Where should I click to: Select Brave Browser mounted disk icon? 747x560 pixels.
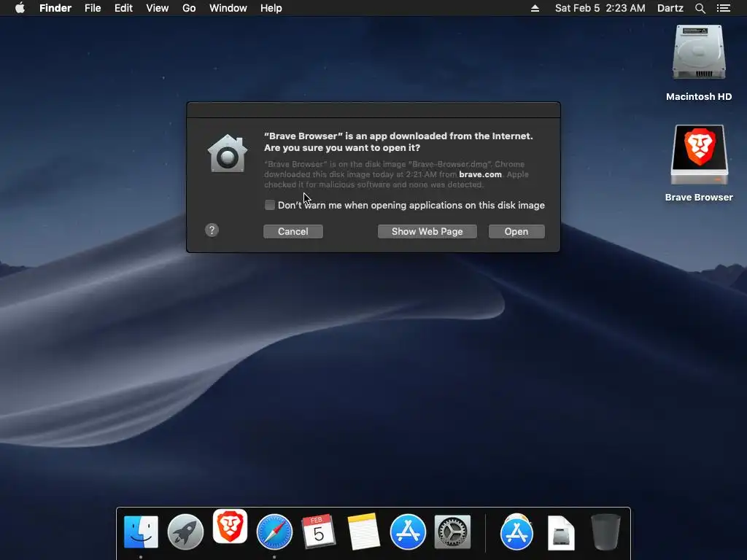pos(699,155)
